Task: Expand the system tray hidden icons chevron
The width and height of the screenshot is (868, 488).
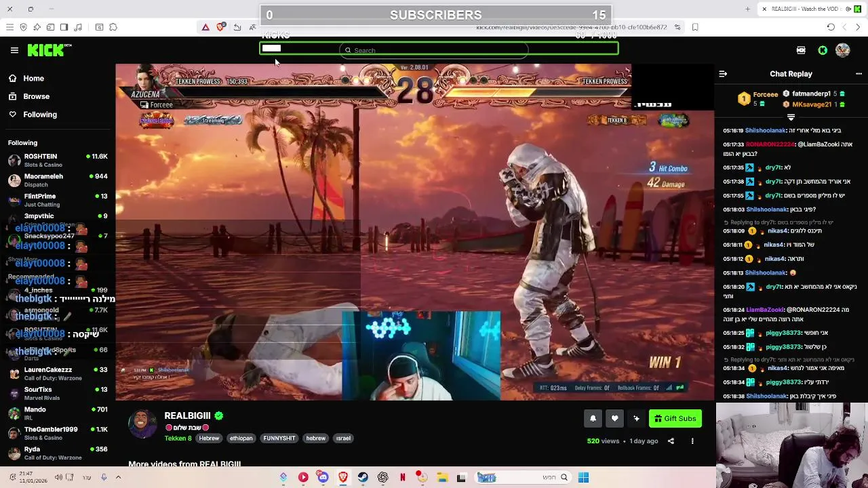Action: pyautogui.click(x=118, y=477)
